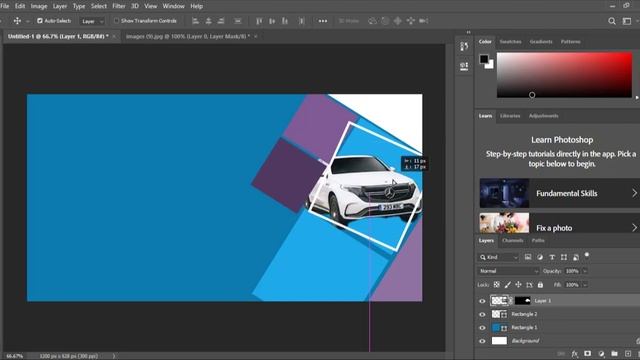This screenshot has height=360, width=640.
Task: Lock all padlock icon in Layers panel
Action: pos(540,284)
